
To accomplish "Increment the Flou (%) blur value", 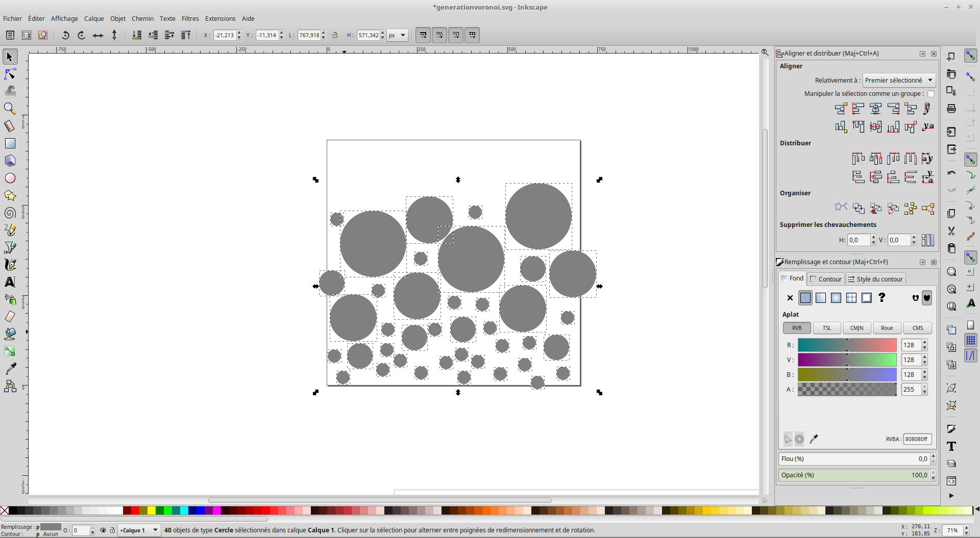I will [x=933, y=456].
